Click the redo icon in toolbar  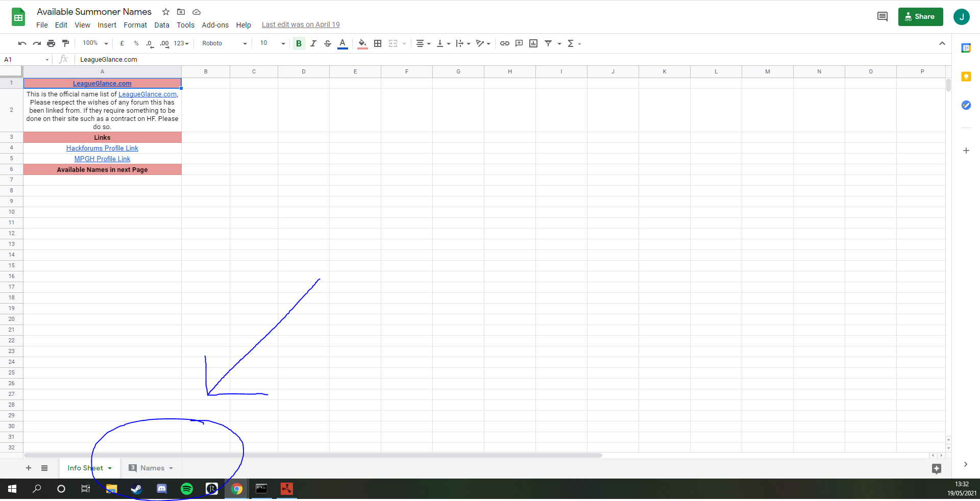tap(36, 43)
